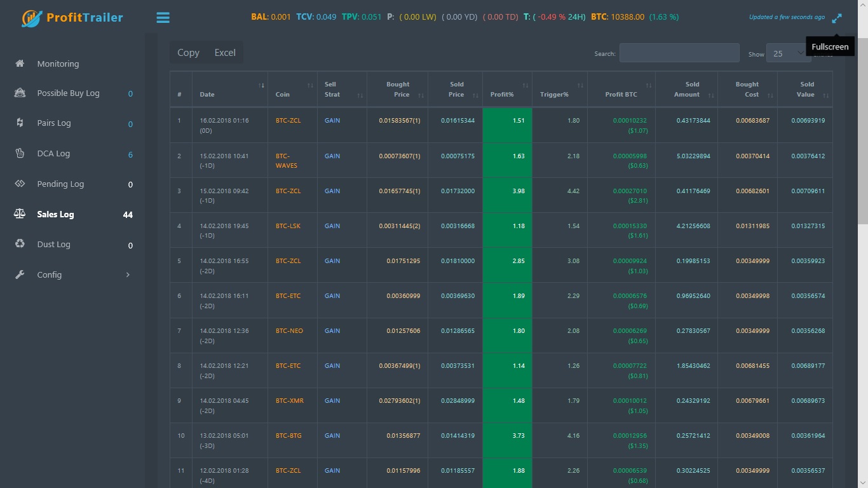Screen dimensions: 868x488
Task: Focus the Search input field
Action: 679,53
